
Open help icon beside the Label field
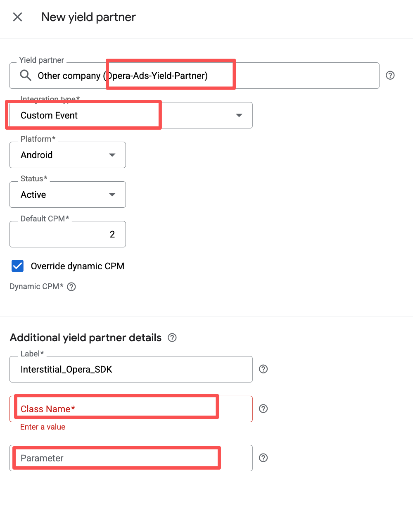click(x=263, y=369)
